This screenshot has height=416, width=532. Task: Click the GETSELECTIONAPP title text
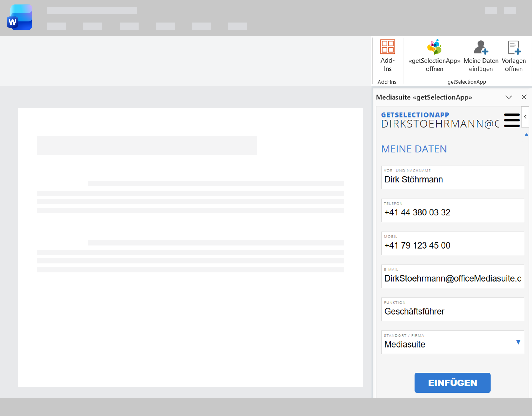(415, 115)
